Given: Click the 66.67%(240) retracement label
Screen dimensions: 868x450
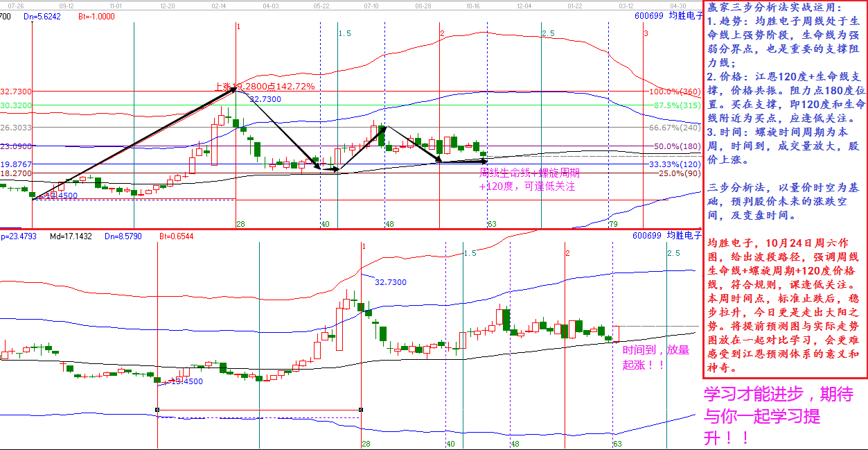Looking at the screenshot, I should coord(675,128).
